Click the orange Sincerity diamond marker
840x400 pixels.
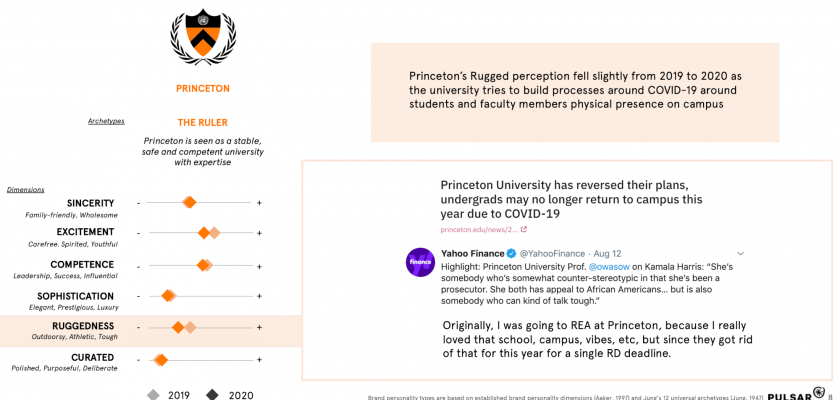tap(189, 202)
